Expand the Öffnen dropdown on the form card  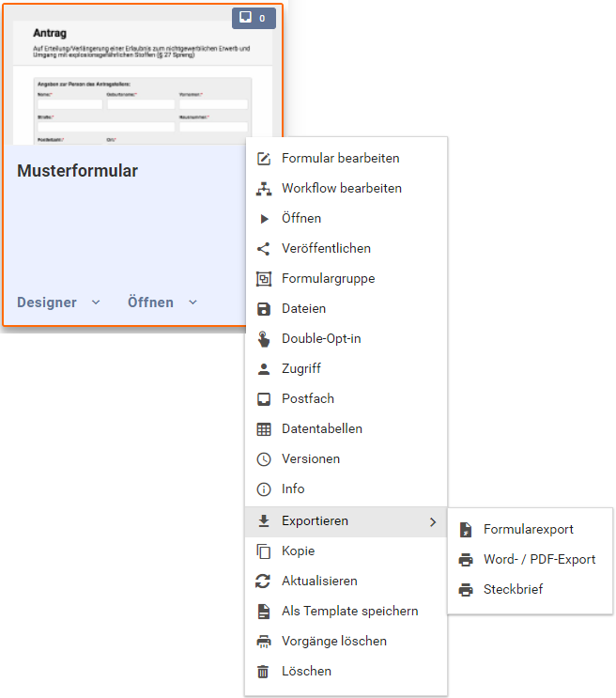[x=162, y=302]
